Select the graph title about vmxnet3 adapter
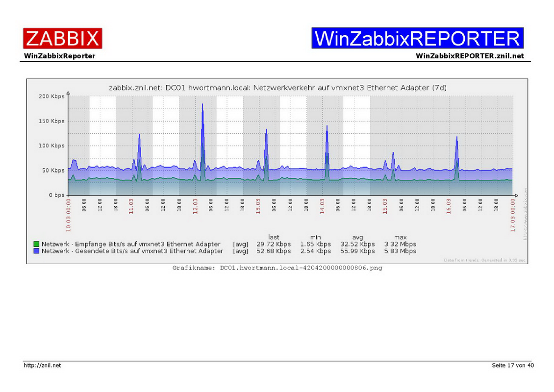The image size is (554, 392). [277, 88]
